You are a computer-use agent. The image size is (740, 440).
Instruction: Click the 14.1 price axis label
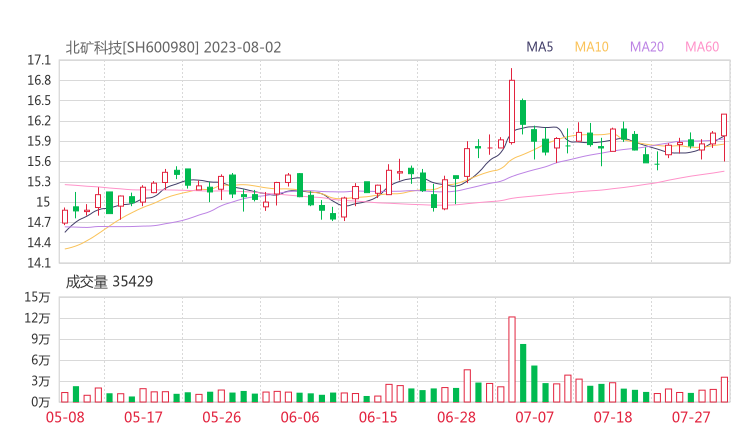pyautogui.click(x=39, y=263)
